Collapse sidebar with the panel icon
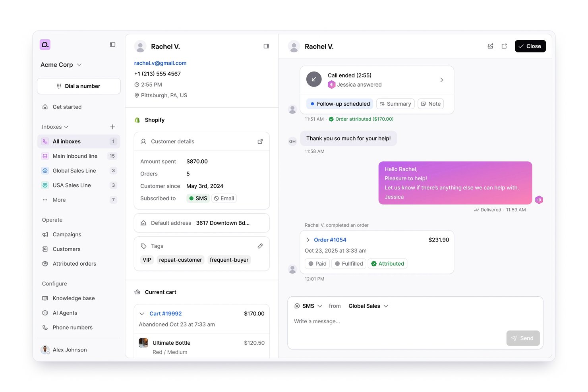This screenshot has width=588, height=392. click(x=113, y=44)
